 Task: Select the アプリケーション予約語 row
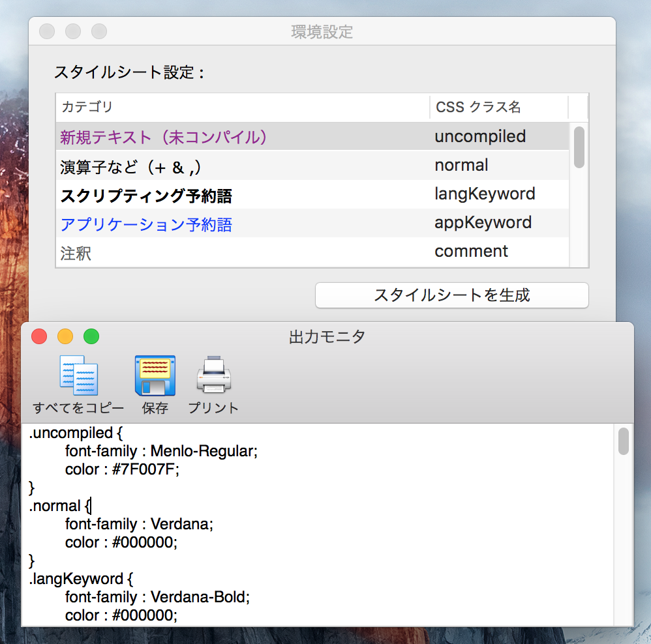click(x=312, y=223)
